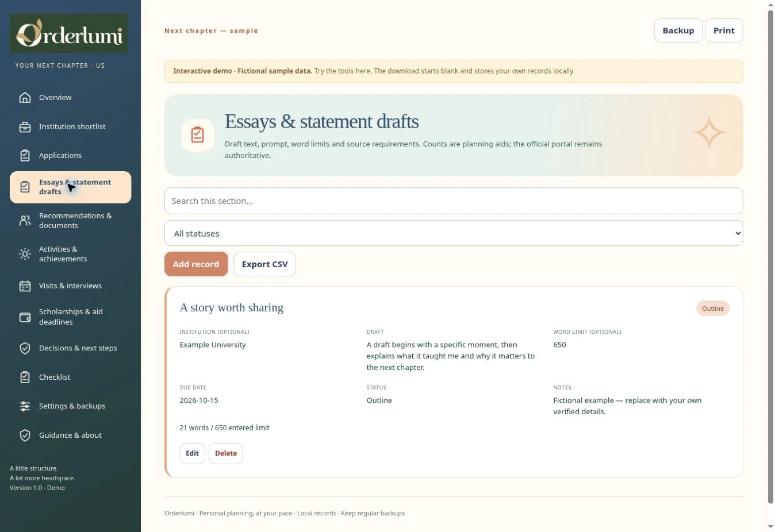Open the Applications section

pyautogui.click(x=70, y=156)
